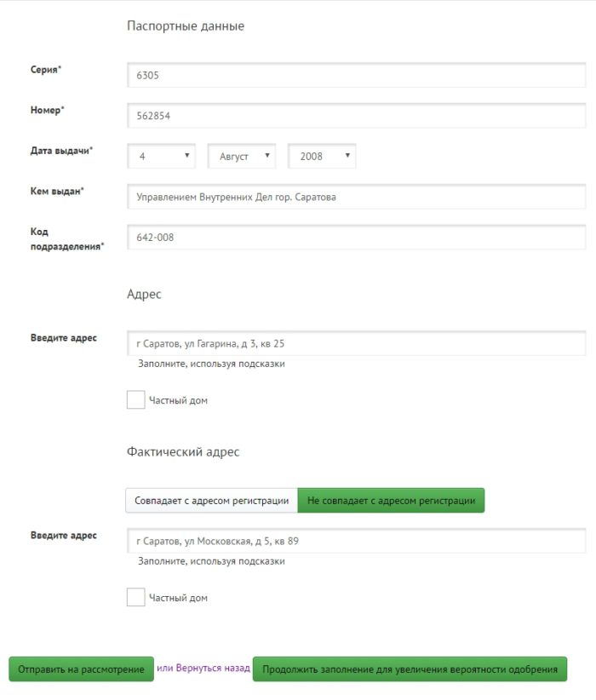Click the arrow of the Август selector
Image resolution: width=596 pixels, height=700 pixels.
coord(266,157)
